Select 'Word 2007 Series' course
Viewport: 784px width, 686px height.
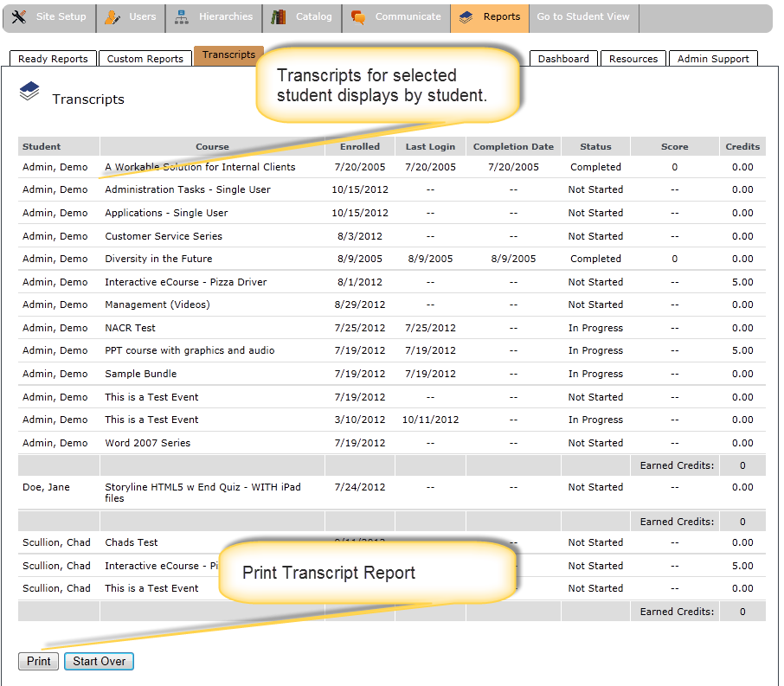coord(147,443)
